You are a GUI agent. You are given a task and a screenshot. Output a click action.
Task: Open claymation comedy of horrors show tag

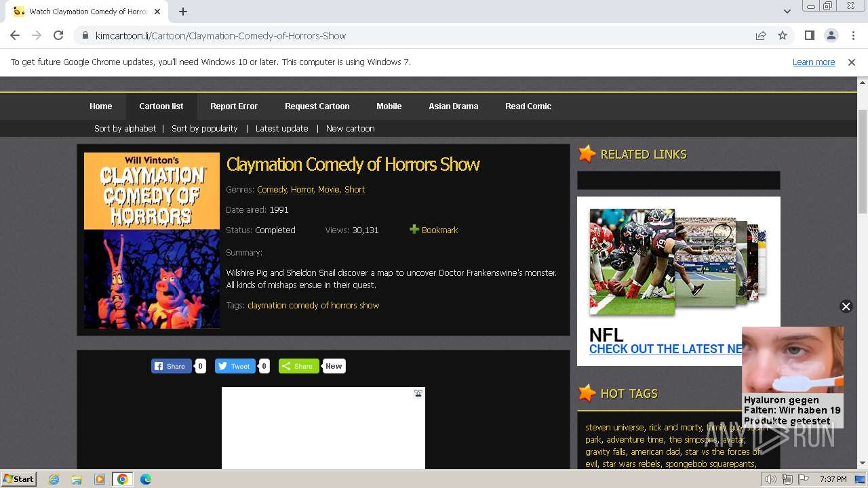coord(313,306)
